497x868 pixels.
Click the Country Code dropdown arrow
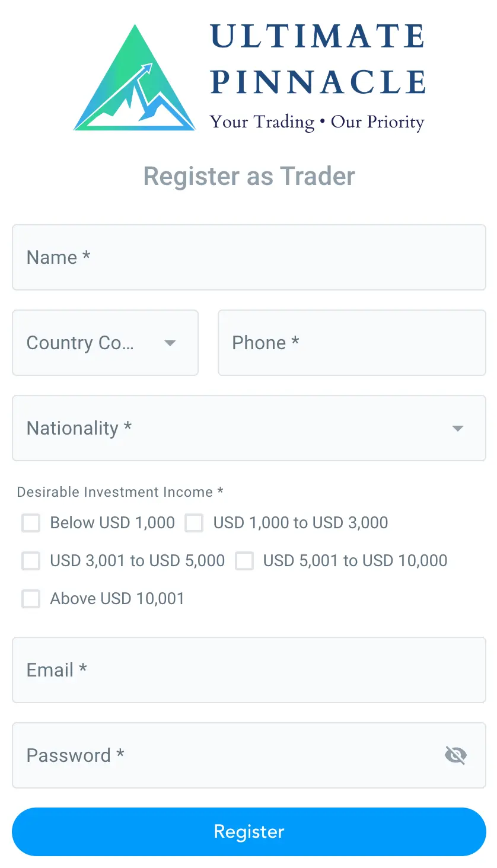(x=170, y=343)
